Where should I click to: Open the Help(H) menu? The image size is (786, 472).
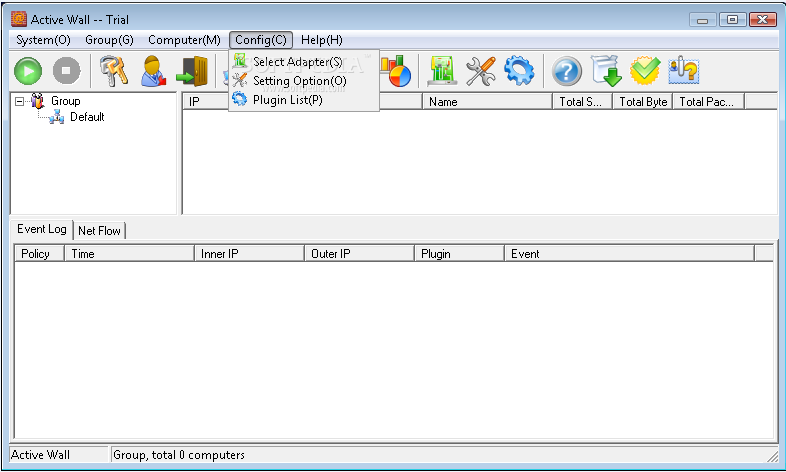pyautogui.click(x=321, y=40)
